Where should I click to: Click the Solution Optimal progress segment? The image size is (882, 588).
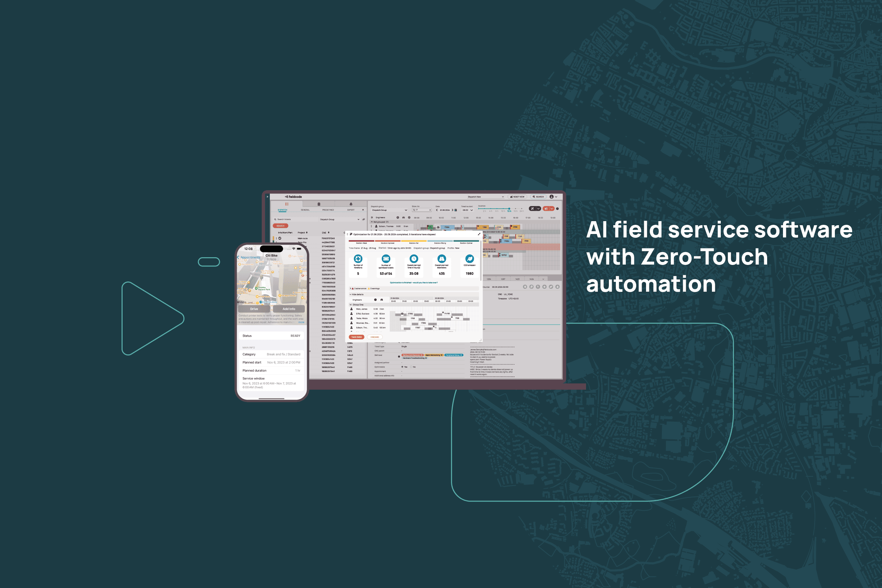(x=466, y=241)
